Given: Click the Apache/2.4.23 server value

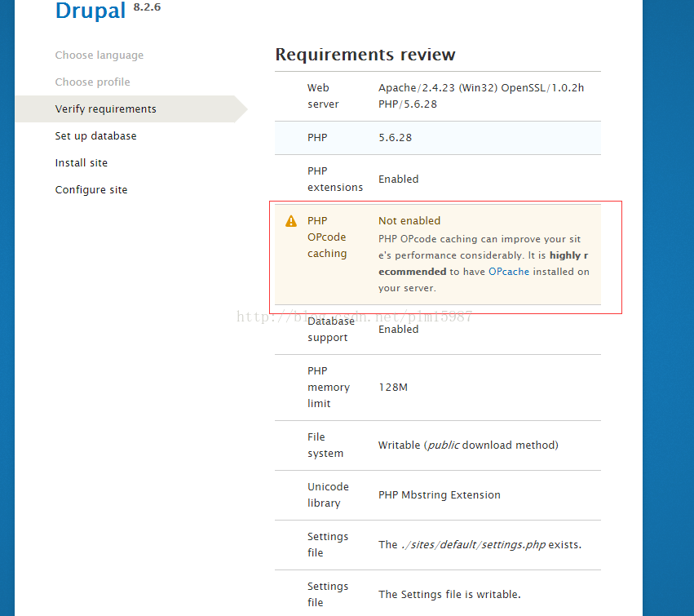Looking at the screenshot, I should point(481,96).
